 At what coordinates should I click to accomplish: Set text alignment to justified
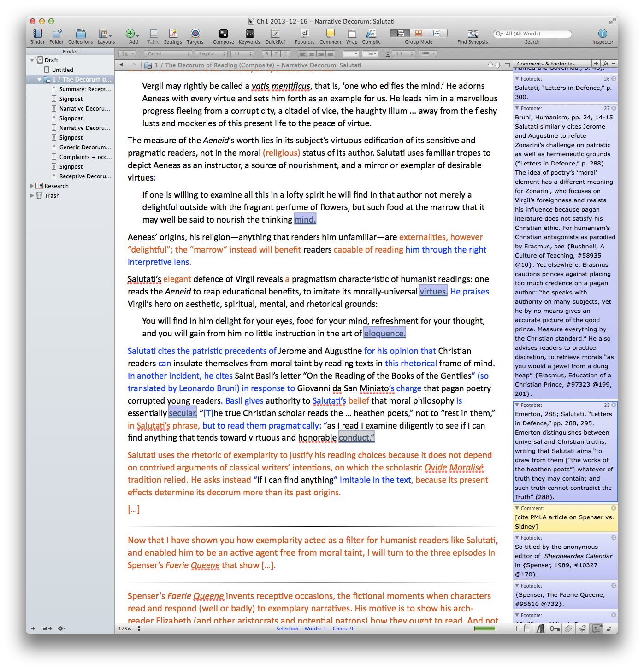click(330, 54)
